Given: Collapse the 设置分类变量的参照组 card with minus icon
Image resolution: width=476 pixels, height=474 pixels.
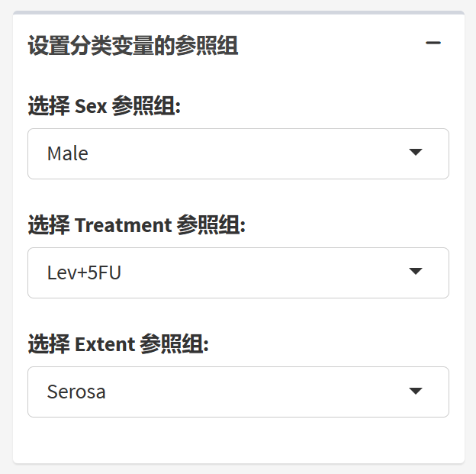Looking at the screenshot, I should point(433,44).
